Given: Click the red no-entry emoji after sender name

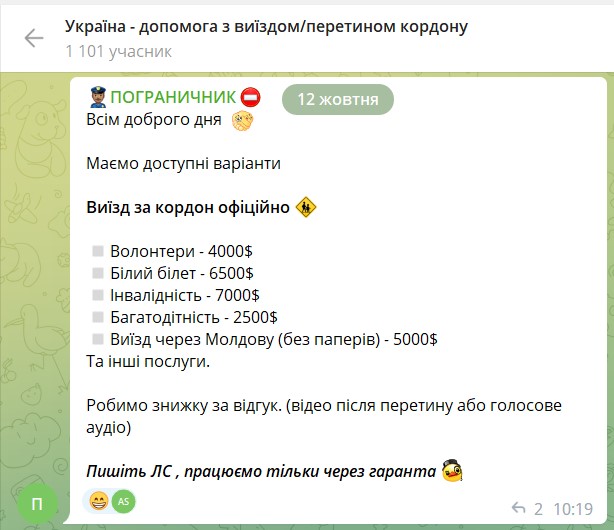Looking at the screenshot, I should pyautogui.click(x=251, y=97).
